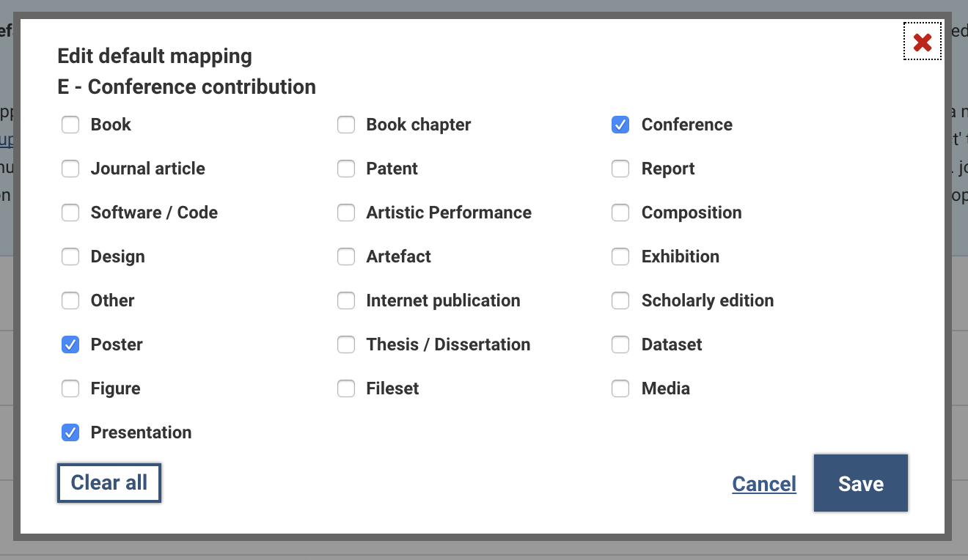Uncheck the Conference checkbox

pos(620,125)
